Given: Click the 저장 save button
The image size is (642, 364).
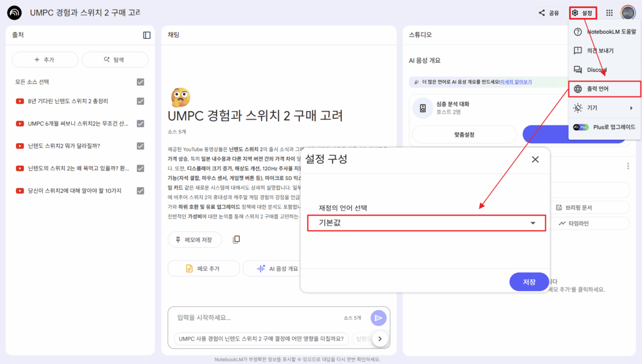Looking at the screenshot, I should 529,282.
